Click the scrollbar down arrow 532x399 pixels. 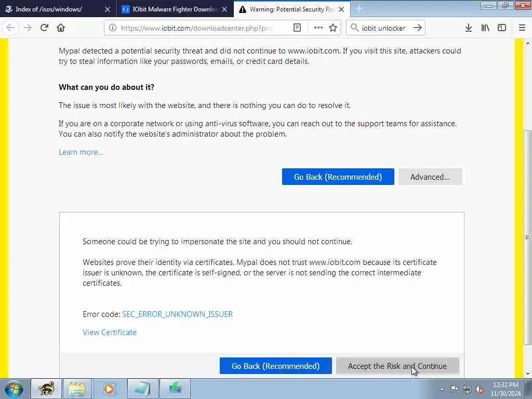527,374
